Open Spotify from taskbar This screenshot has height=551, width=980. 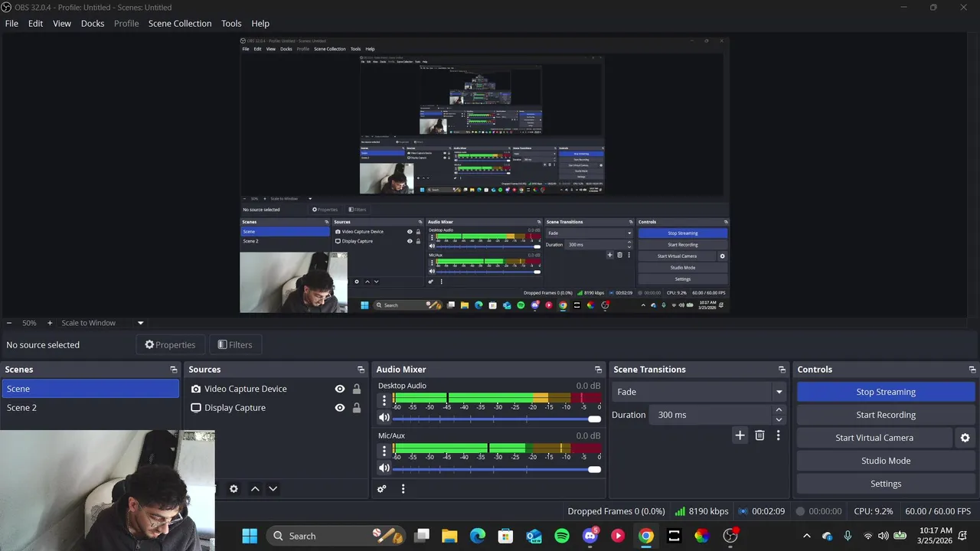(x=562, y=536)
